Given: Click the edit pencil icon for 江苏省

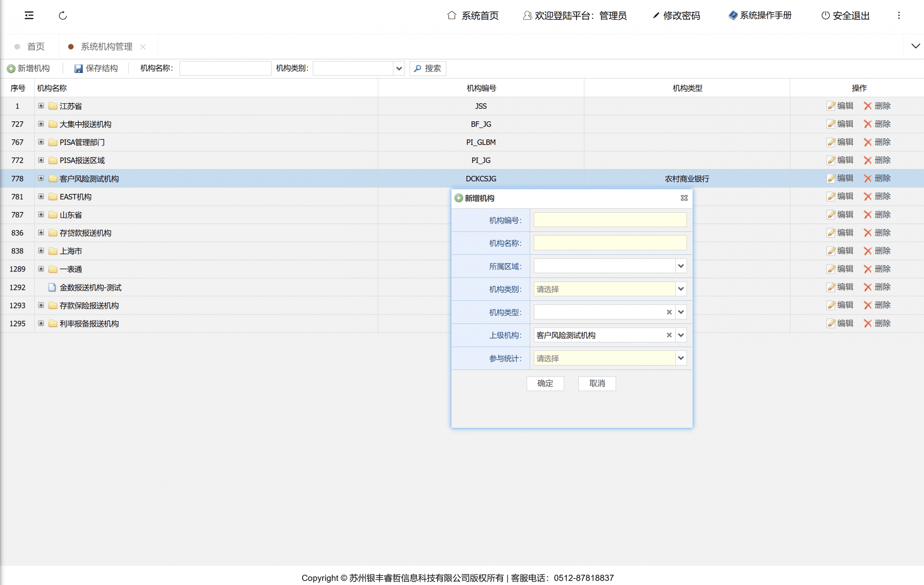Looking at the screenshot, I should pyautogui.click(x=831, y=106).
